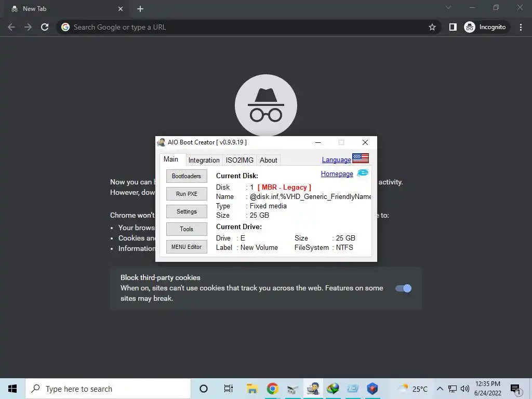Open the volume tray icon
This screenshot has width=532, height=399.
[465, 389]
